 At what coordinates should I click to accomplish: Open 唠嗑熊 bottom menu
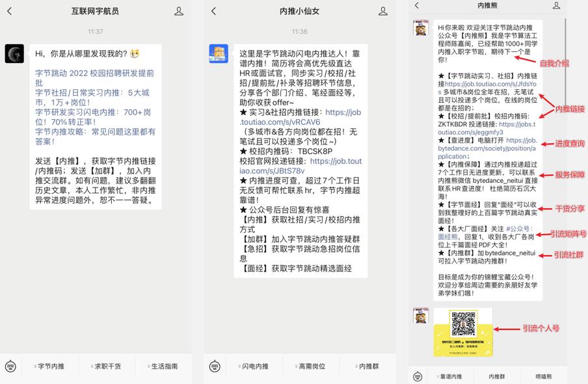click(x=543, y=376)
